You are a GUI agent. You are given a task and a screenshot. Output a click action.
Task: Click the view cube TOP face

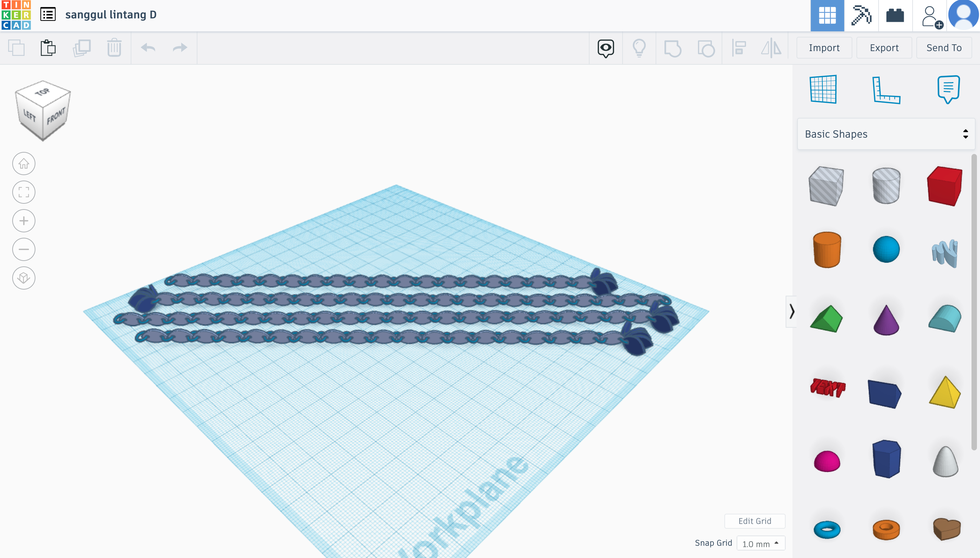[43, 92]
